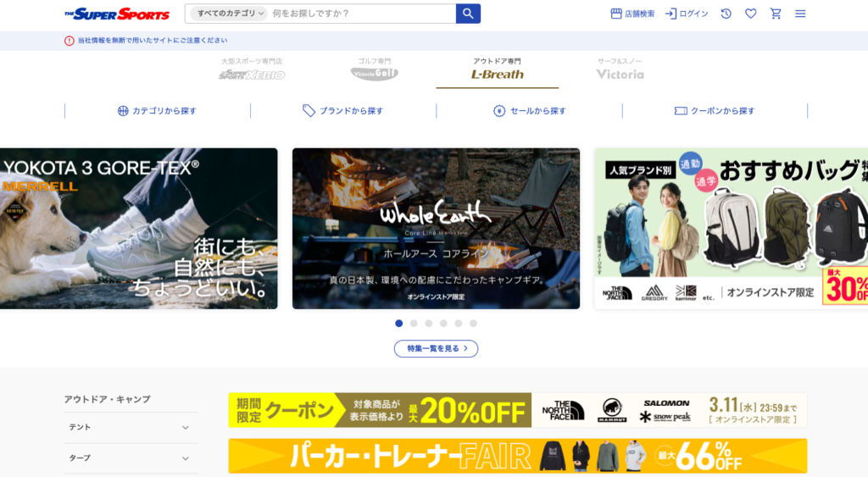
Task: Click the search input field
Action: coord(363,14)
